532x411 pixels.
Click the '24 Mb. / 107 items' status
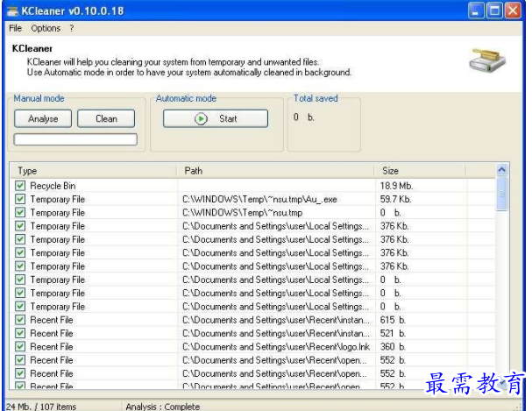[41, 407]
